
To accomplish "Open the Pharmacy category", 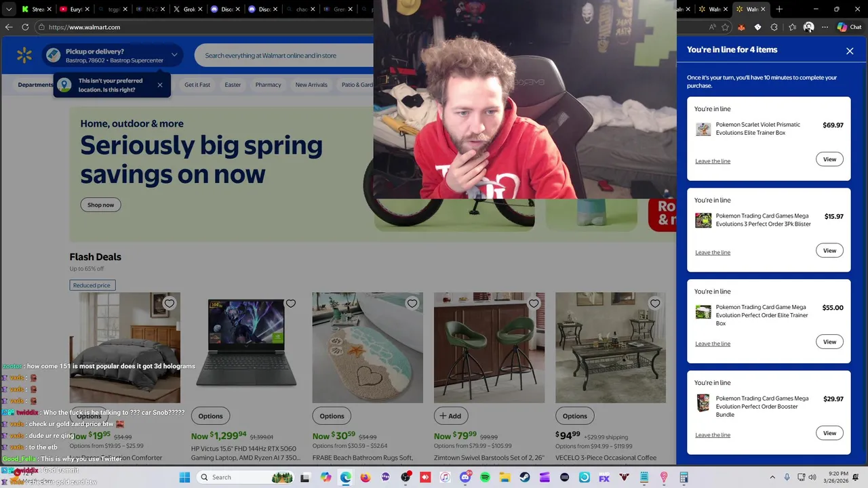I will click(x=268, y=85).
